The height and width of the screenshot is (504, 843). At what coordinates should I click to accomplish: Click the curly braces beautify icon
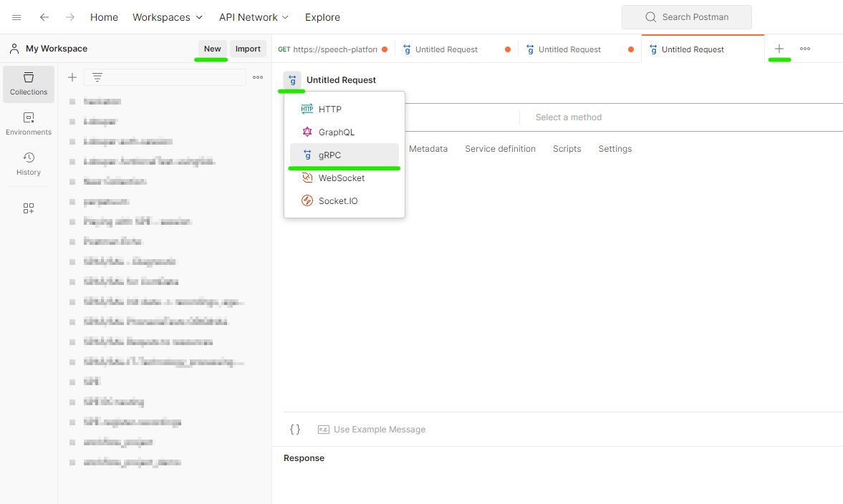pyautogui.click(x=294, y=430)
